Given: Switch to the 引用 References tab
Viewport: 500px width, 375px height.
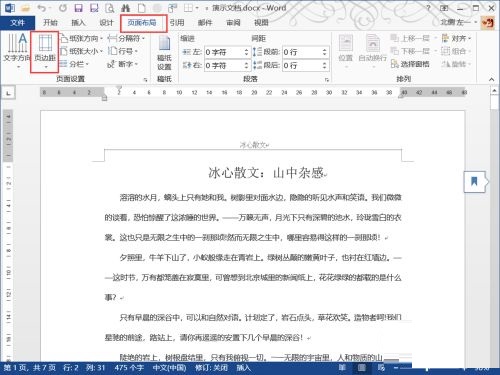Looking at the screenshot, I should pyautogui.click(x=177, y=22).
